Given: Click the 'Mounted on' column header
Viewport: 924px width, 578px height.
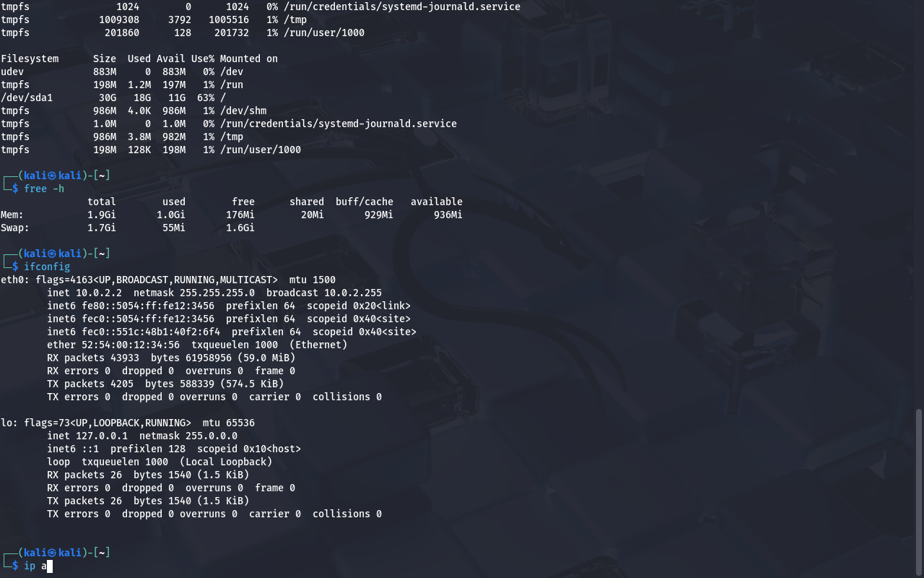Looking at the screenshot, I should tap(249, 59).
